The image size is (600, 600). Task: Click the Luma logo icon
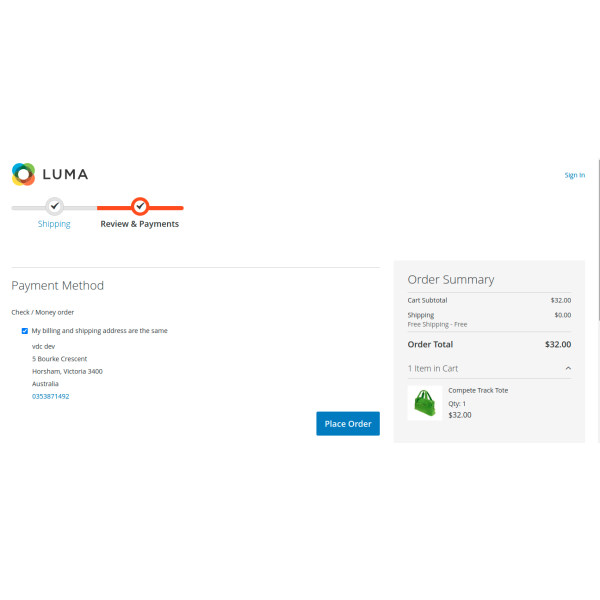[23, 174]
